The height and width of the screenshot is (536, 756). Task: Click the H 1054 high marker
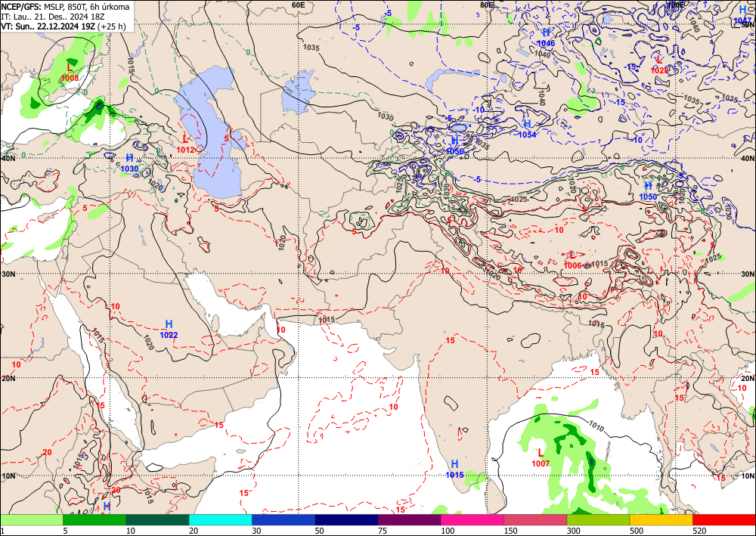[x=527, y=129]
